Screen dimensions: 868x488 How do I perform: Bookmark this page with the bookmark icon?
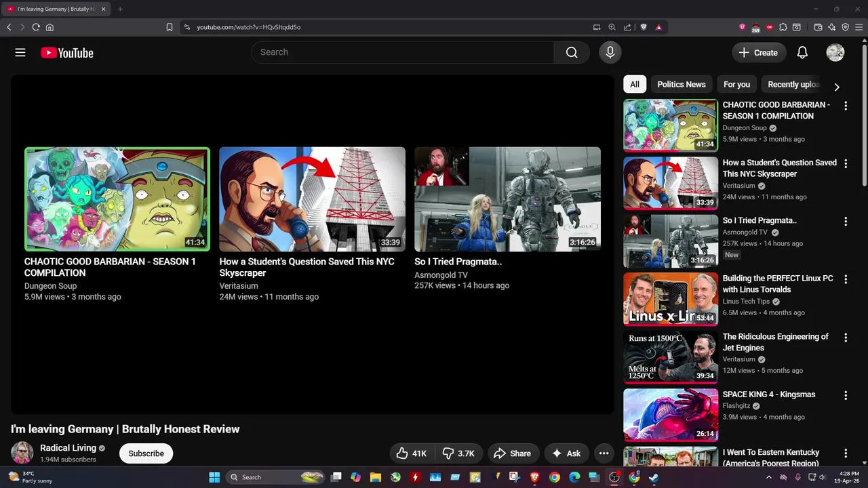(170, 27)
